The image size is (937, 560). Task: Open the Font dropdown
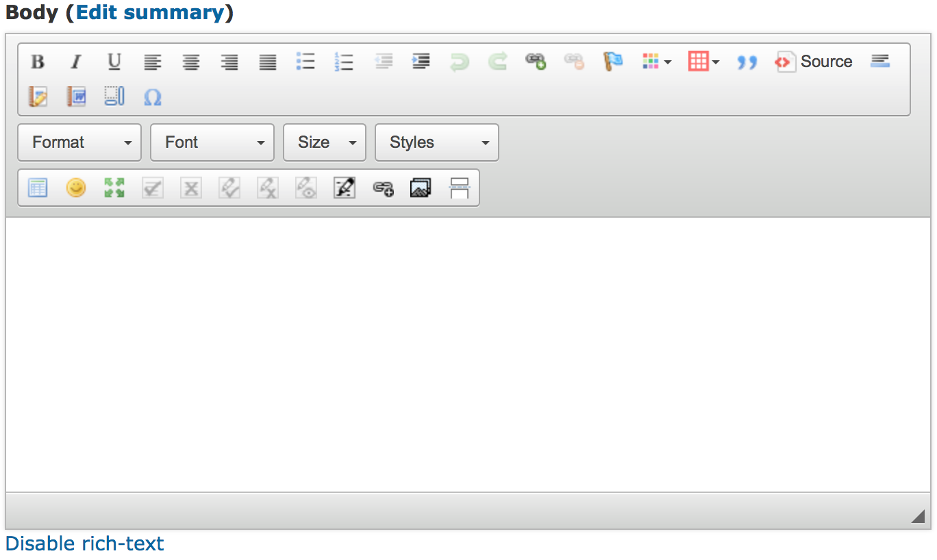[x=212, y=142]
